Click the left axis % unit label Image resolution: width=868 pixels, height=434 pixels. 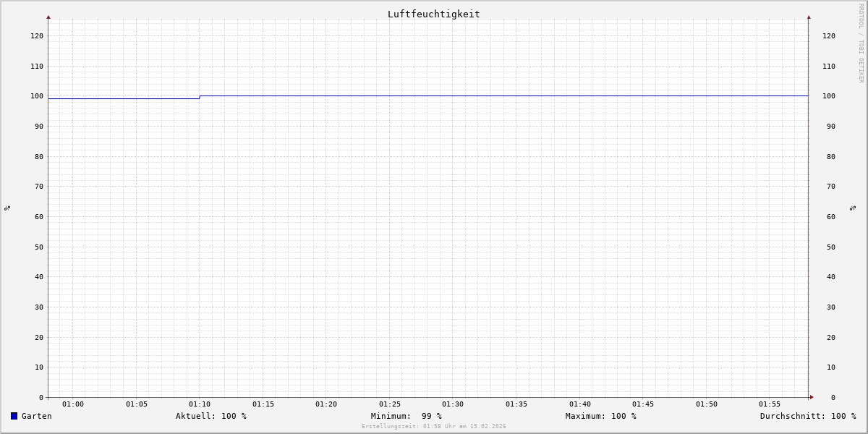(x=7, y=208)
